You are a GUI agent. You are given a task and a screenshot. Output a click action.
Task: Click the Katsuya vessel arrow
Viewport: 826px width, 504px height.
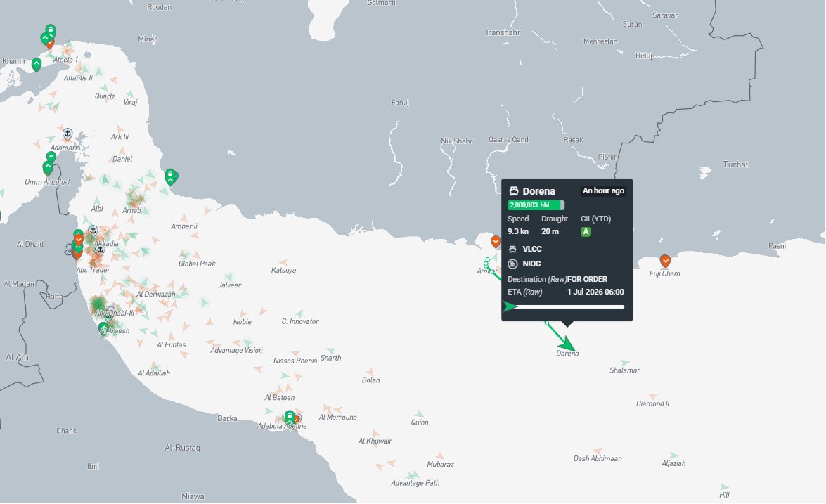coord(283,261)
